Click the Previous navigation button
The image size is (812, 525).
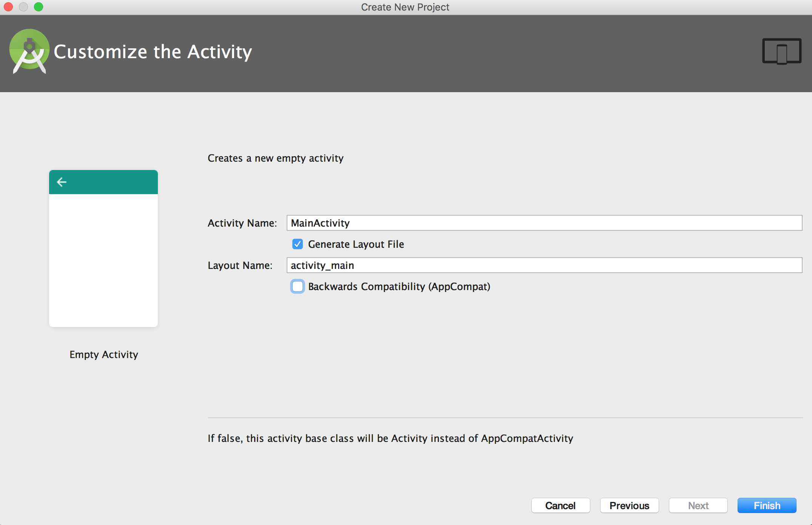coord(628,505)
